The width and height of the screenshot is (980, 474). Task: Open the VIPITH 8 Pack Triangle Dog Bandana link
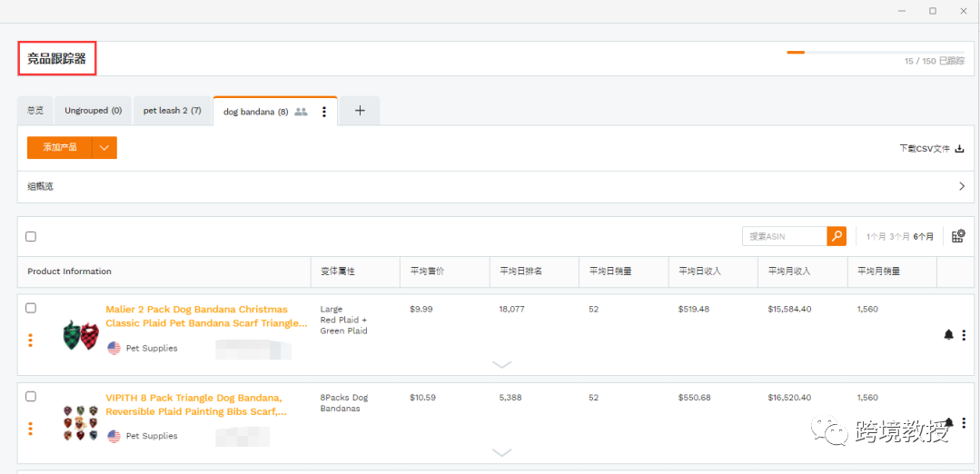[x=196, y=404]
